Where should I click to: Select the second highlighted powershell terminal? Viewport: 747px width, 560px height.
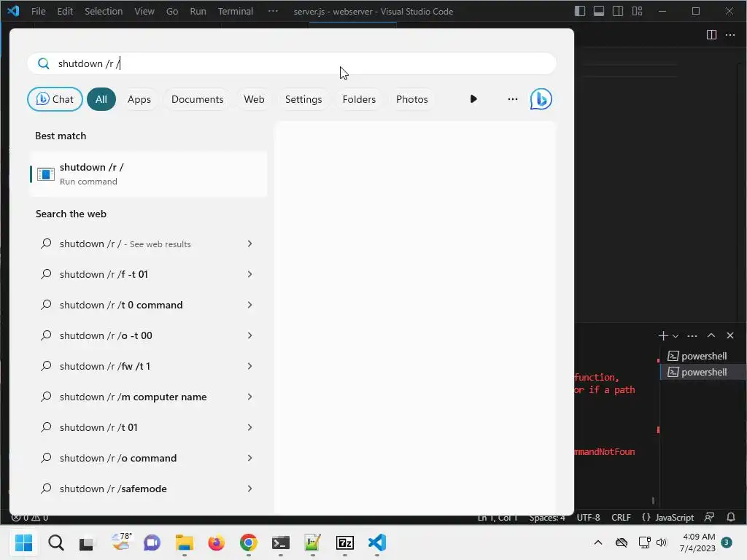point(703,372)
